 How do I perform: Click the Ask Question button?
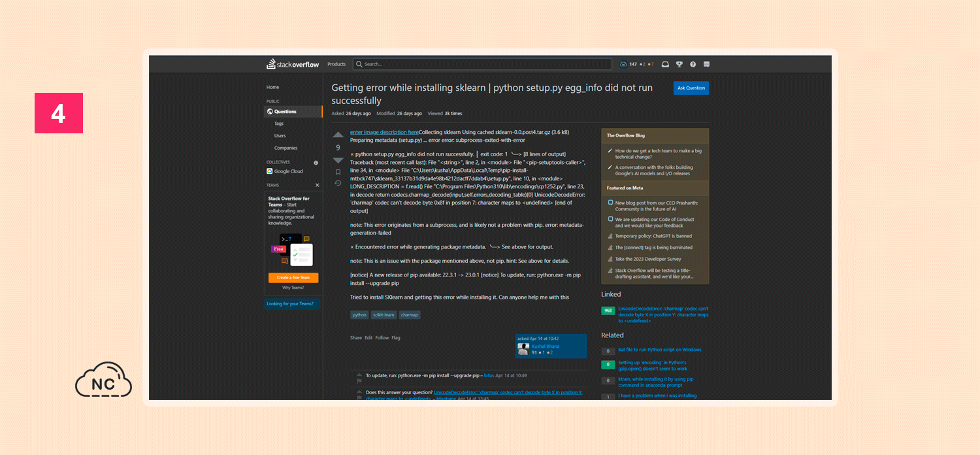click(x=691, y=88)
